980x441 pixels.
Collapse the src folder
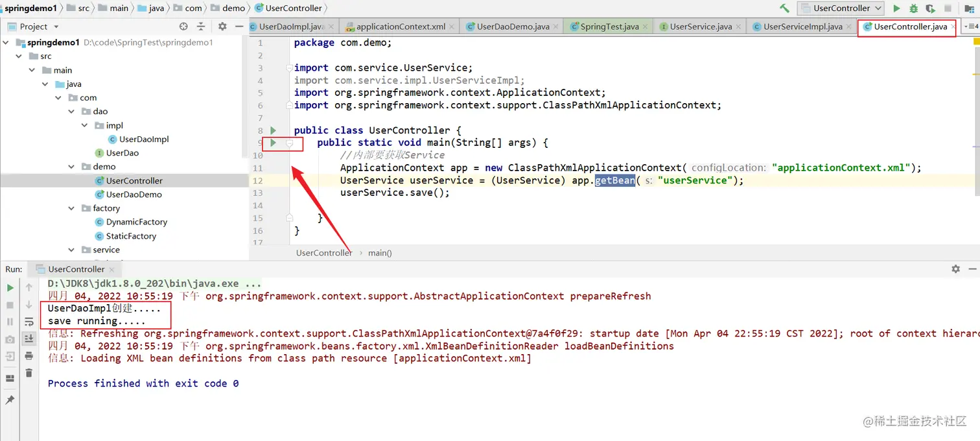point(19,56)
